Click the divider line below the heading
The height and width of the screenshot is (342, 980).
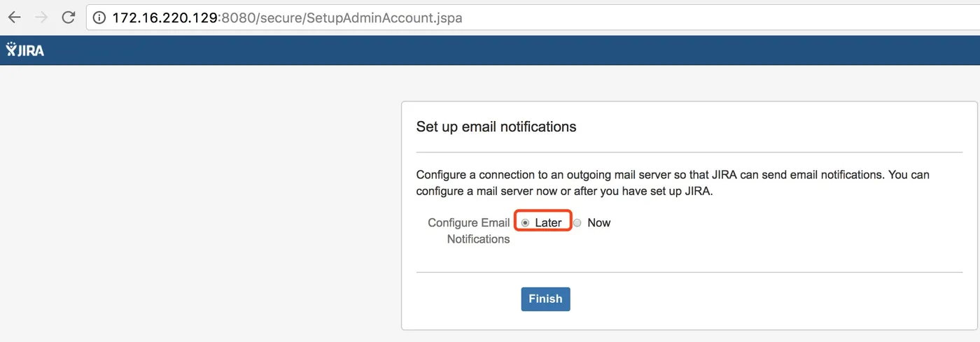(x=689, y=152)
